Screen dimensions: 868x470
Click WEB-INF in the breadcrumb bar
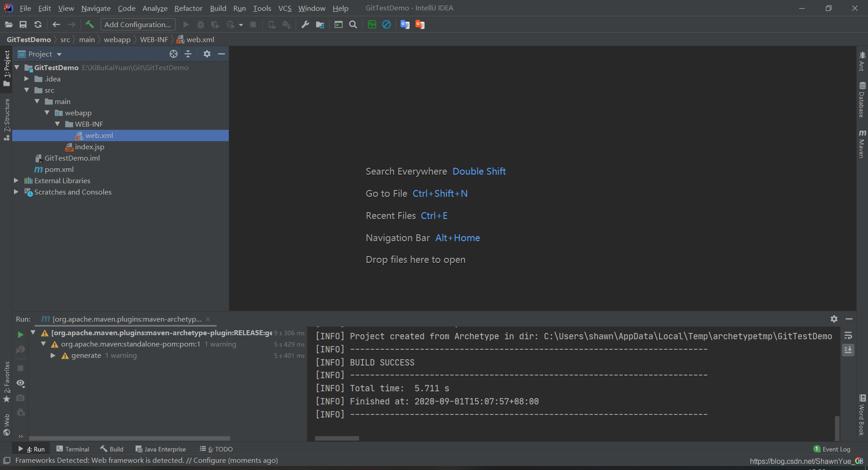[154, 40]
